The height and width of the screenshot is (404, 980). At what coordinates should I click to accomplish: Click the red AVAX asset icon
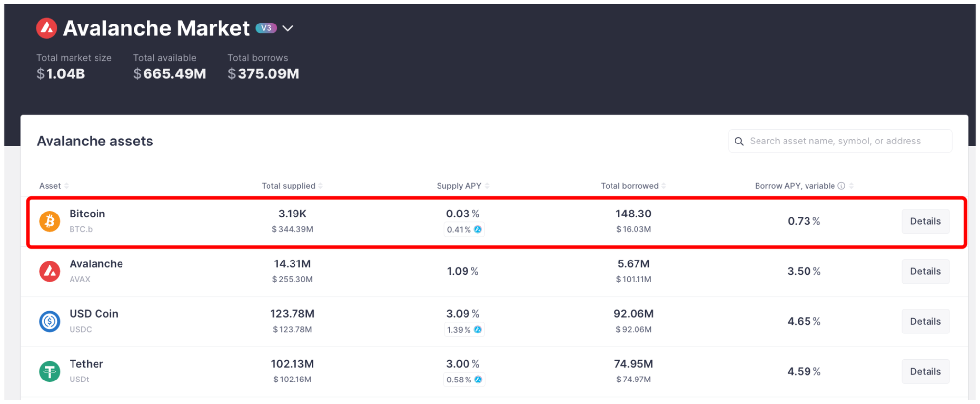click(x=49, y=271)
